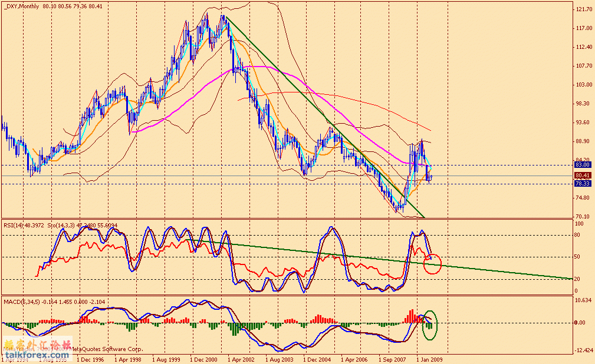
Task: Select the 83.00 horizontal line price tag
Action: (583, 165)
